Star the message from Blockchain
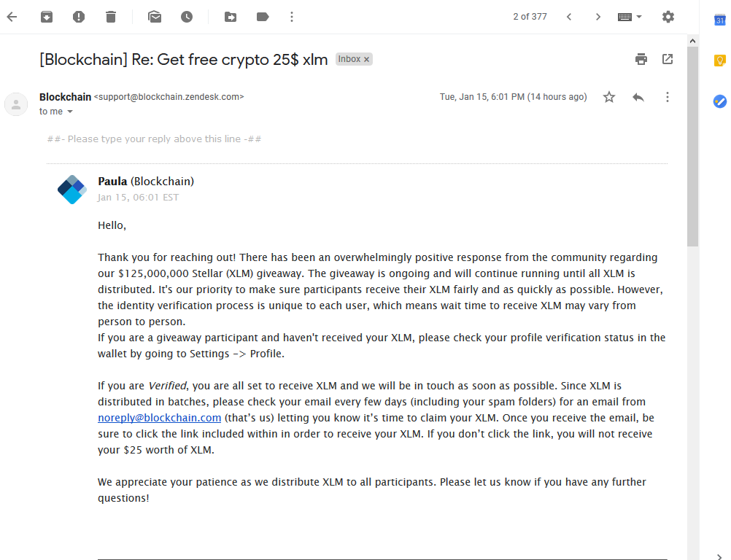The height and width of the screenshot is (560, 731). point(609,97)
